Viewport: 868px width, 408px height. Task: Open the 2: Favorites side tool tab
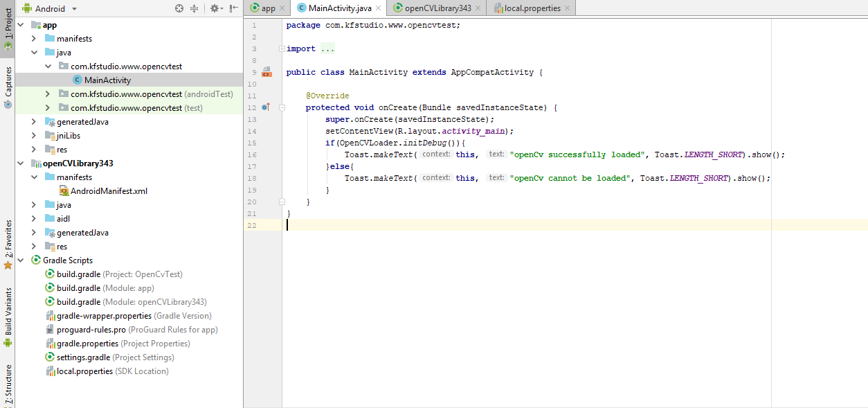click(x=8, y=245)
